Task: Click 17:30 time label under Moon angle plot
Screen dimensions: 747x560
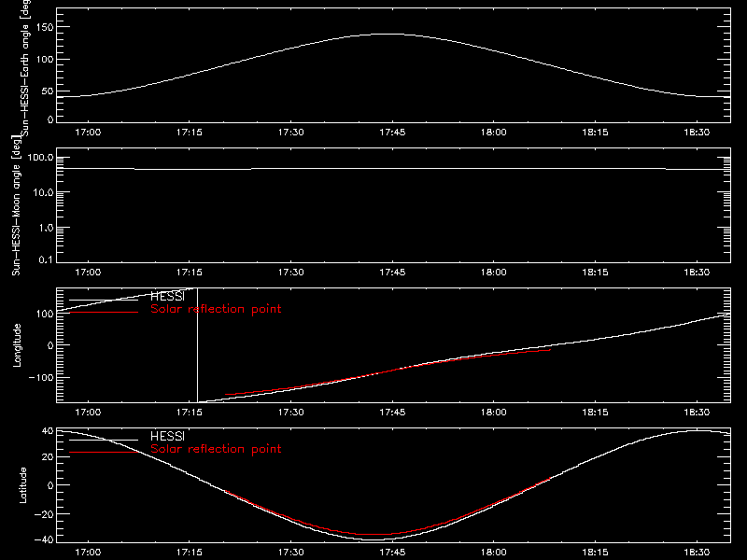Action: click(291, 272)
